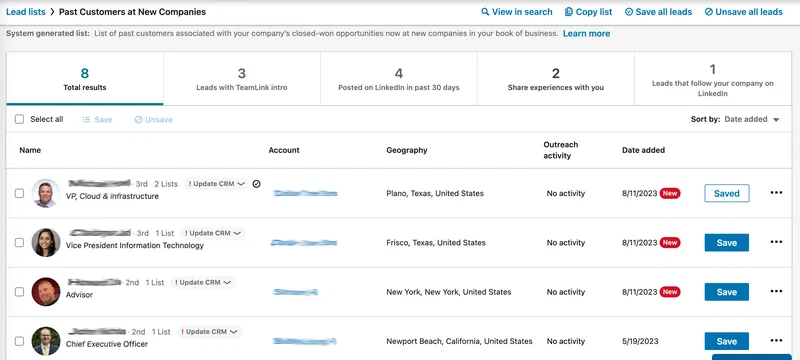This screenshot has width=800, height=360.
Task: Click New badge on the New York lead row
Action: (670, 292)
